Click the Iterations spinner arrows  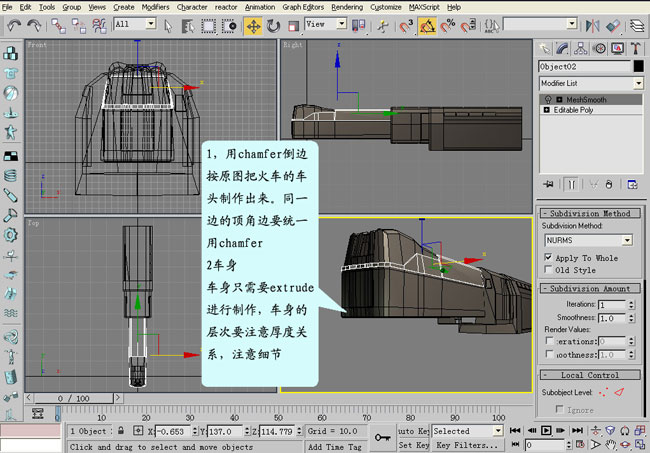[x=631, y=305]
